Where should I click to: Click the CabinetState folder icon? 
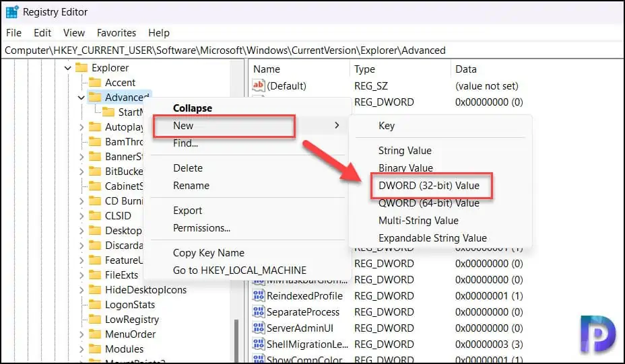coord(95,186)
